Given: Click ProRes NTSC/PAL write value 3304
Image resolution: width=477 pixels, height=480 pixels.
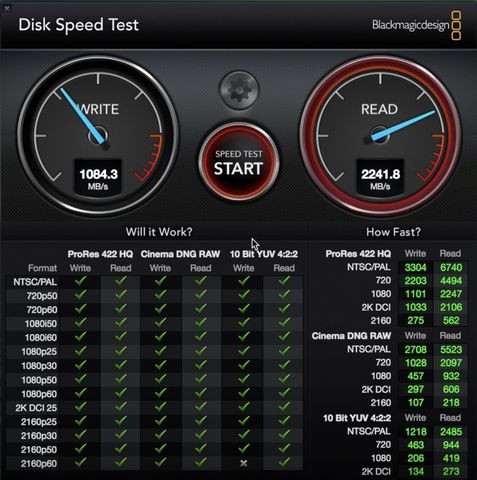Looking at the screenshot, I should pyautogui.click(x=415, y=267).
